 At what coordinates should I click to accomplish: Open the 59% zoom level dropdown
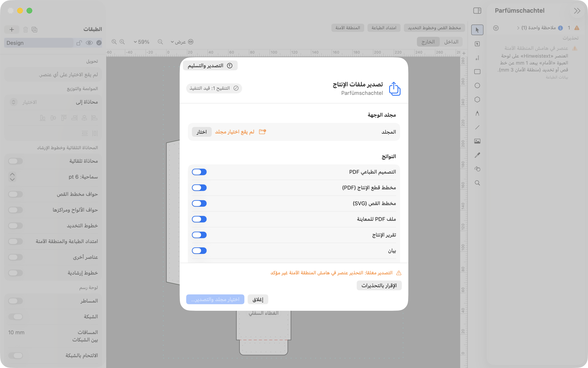pyautogui.click(x=141, y=42)
